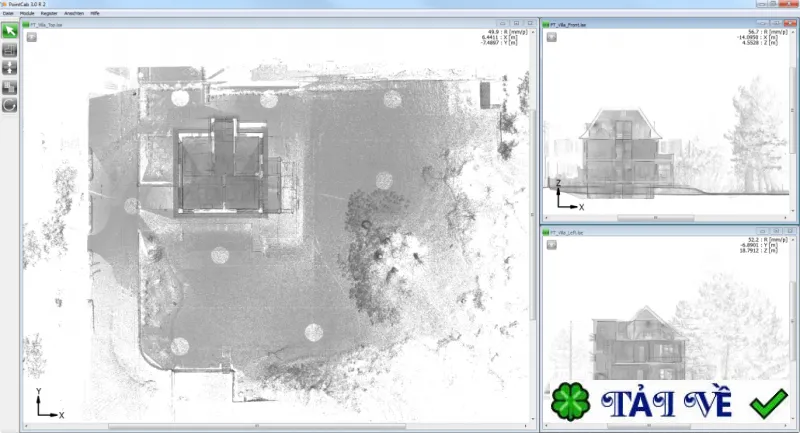Open the Module menu
The height and width of the screenshot is (433, 800).
point(27,13)
